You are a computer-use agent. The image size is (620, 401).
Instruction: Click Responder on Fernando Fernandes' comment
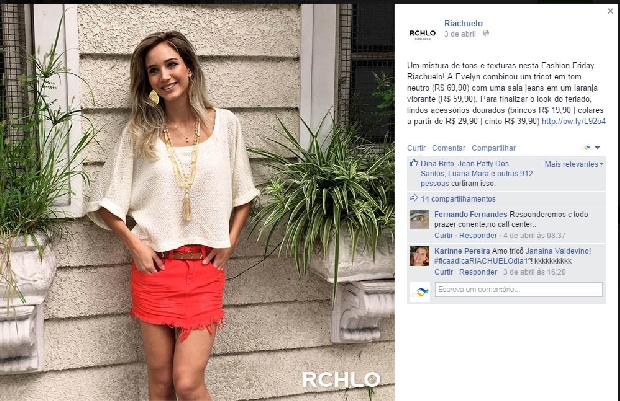(x=478, y=235)
